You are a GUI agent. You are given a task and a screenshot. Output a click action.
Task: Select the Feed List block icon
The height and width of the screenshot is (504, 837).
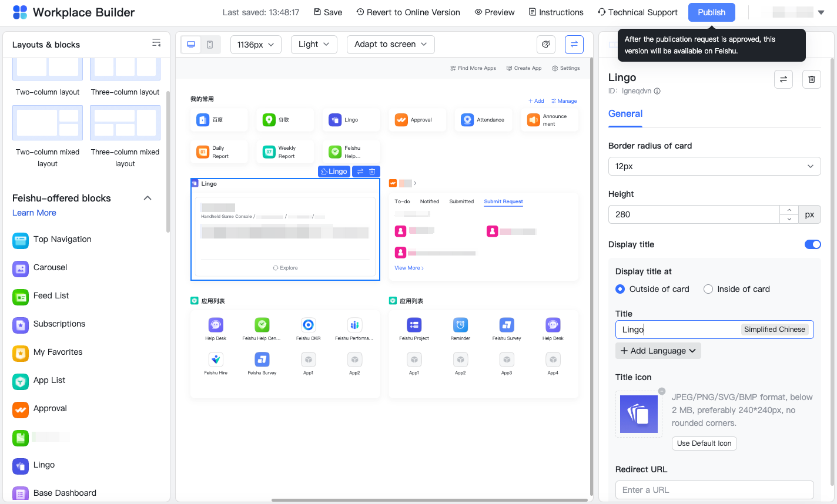(x=21, y=297)
